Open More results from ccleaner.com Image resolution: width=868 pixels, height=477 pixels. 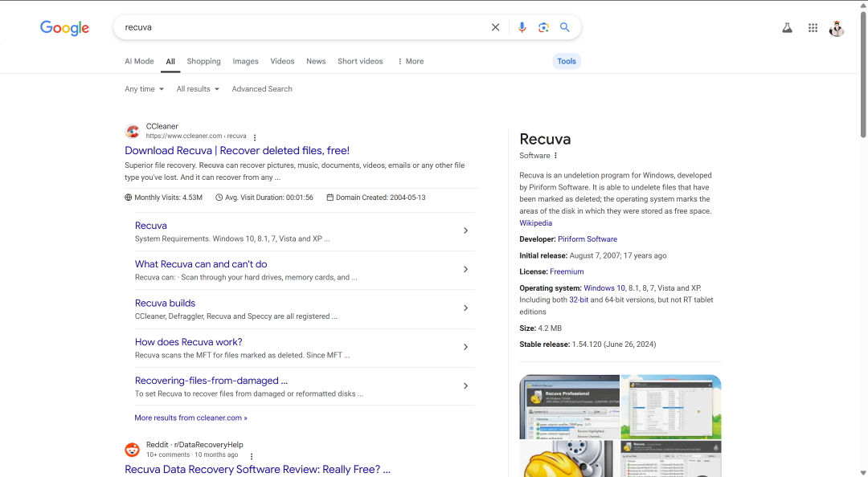coord(190,418)
